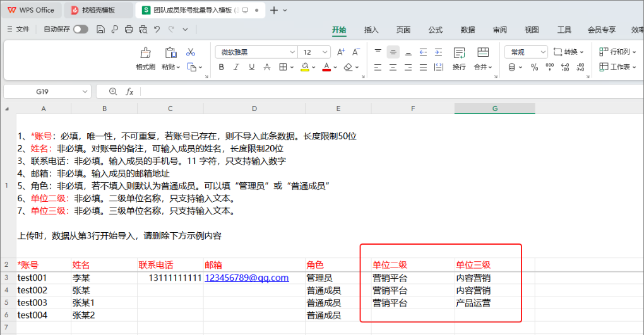Expand the 合并 merge cells dropdown
Image resolution: width=644 pixels, height=335 pixels.
tap(483, 67)
